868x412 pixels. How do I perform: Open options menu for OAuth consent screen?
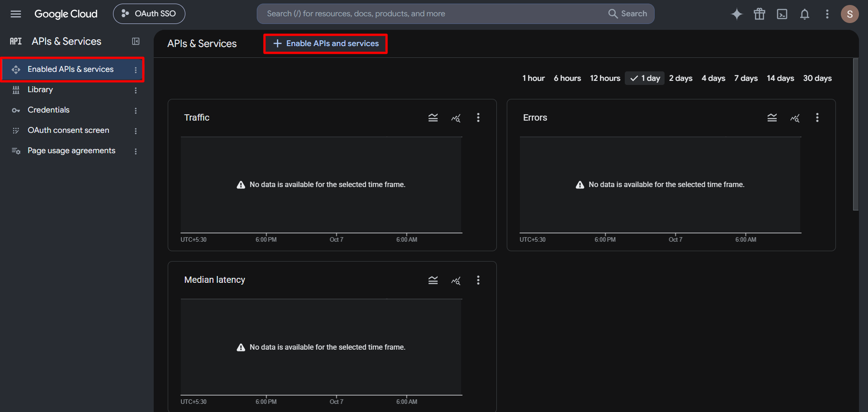point(136,131)
